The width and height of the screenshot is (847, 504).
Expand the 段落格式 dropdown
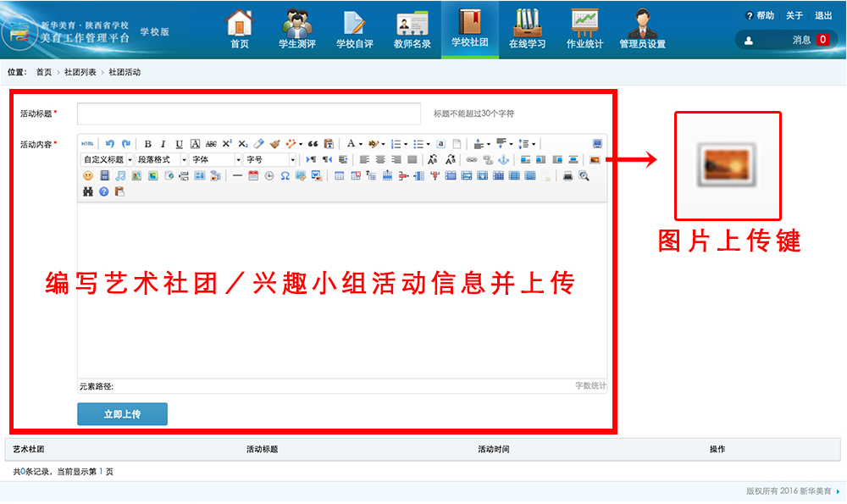[161, 159]
